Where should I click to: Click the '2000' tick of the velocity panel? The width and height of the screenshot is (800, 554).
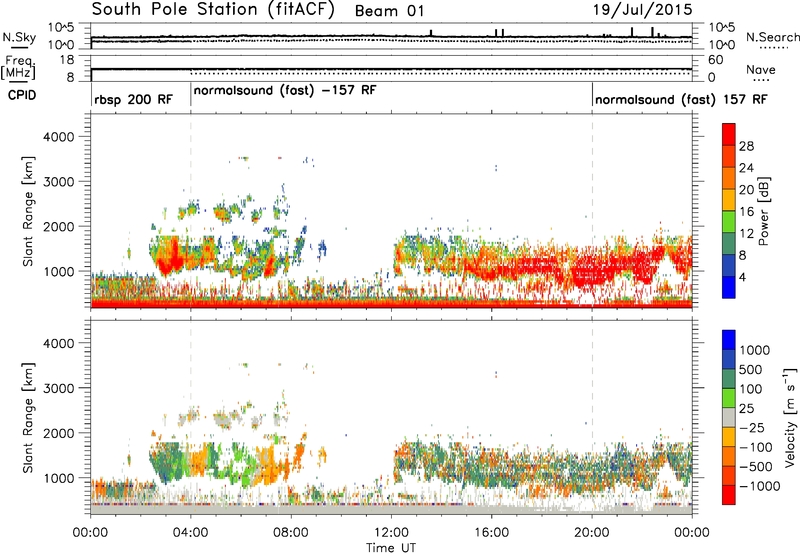pyautogui.click(x=58, y=433)
